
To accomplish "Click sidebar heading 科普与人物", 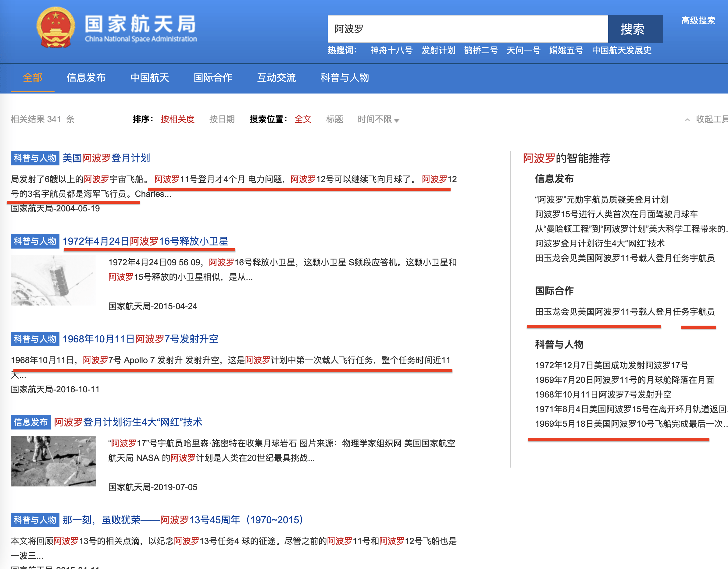I will (x=559, y=345).
